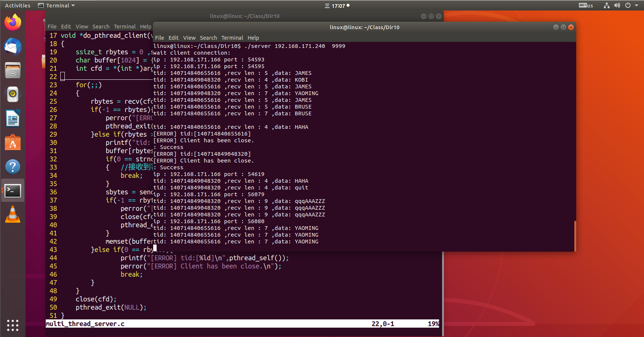Open Search menu in front terminal
The width and height of the screenshot is (644, 337).
tap(208, 38)
